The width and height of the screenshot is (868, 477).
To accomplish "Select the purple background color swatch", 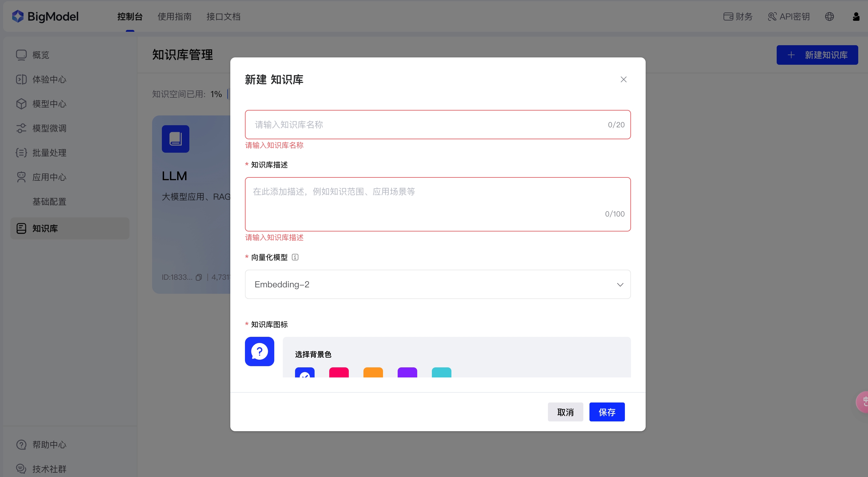I will pyautogui.click(x=407, y=373).
